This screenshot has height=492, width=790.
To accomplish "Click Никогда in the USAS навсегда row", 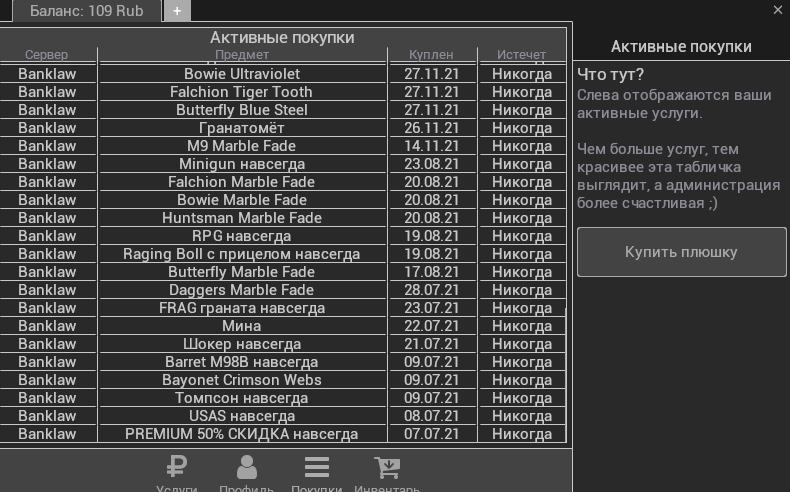I will pos(522,416).
